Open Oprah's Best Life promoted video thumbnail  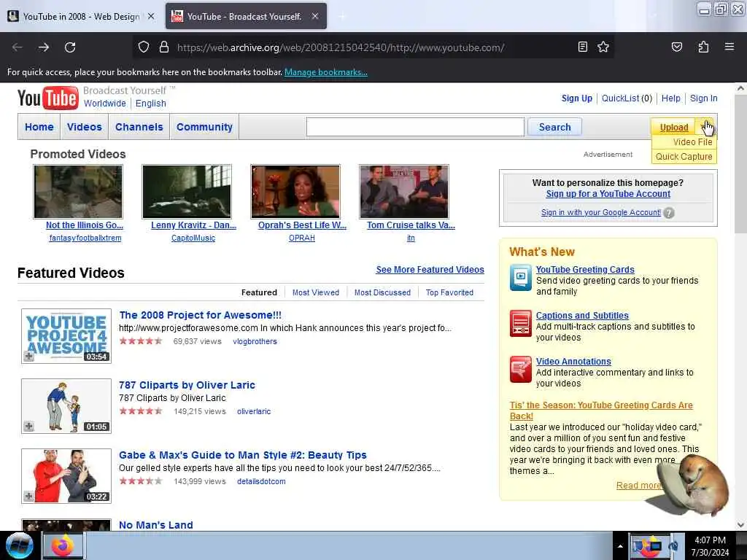click(295, 192)
